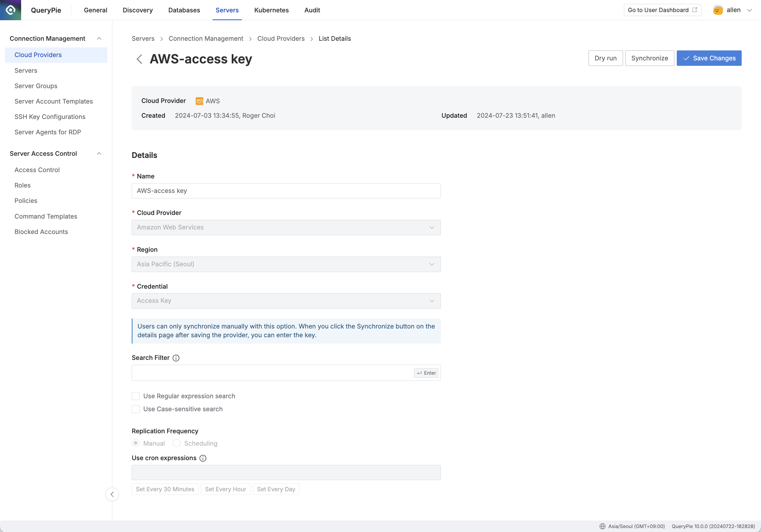
Task: Click Asia/Seoul (GMT+09:00) timezone text
Action: pos(636,526)
